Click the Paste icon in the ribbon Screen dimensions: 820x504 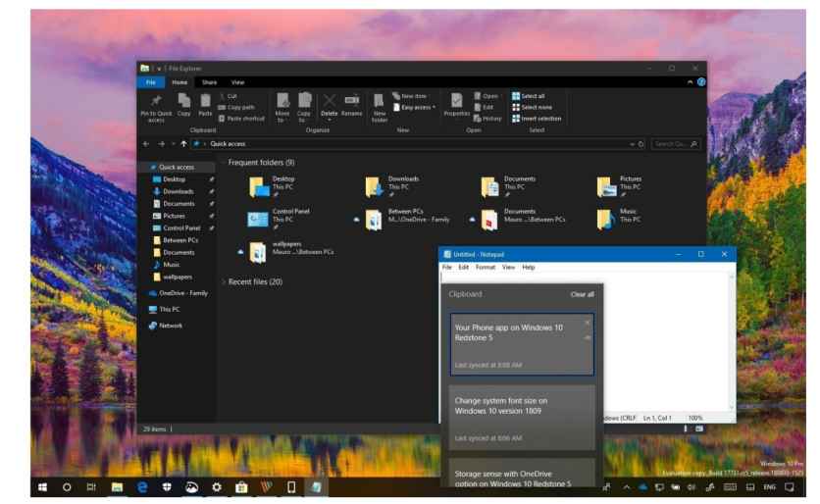[x=205, y=103]
